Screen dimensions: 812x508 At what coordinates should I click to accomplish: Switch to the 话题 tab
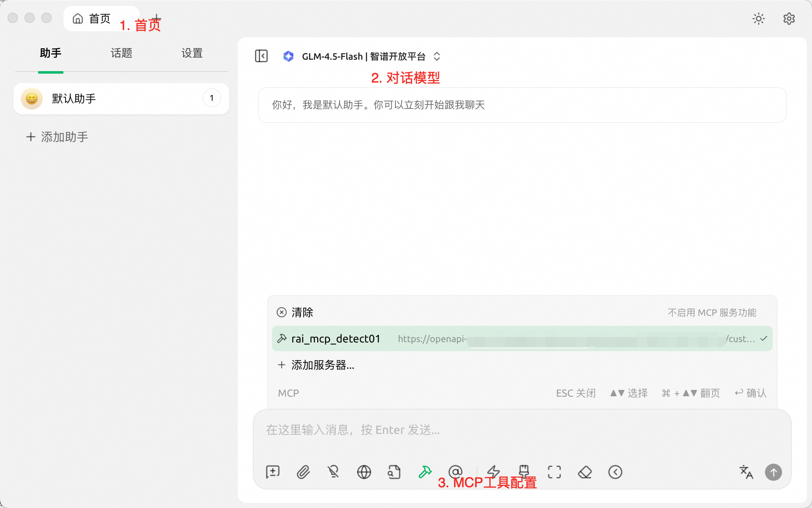(x=121, y=53)
